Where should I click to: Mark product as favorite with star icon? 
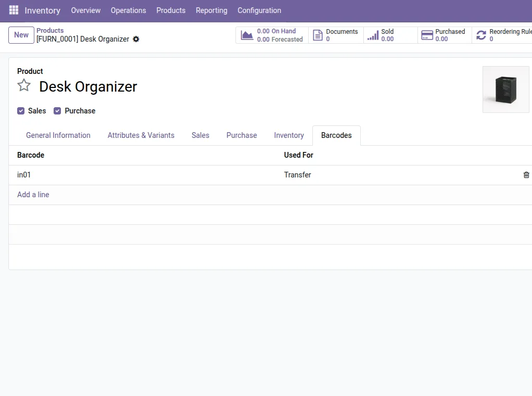click(x=24, y=85)
